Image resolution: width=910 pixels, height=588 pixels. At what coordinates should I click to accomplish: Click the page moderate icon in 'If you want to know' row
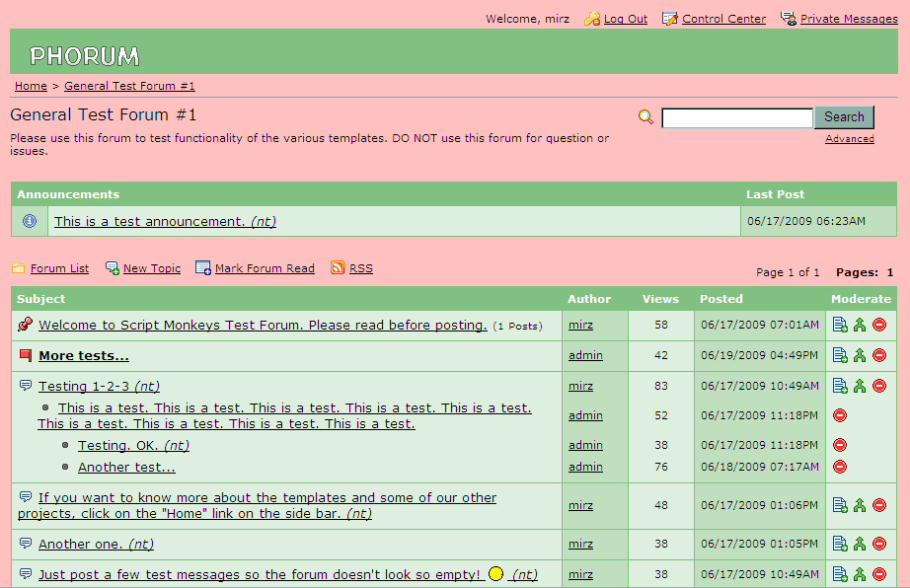(840, 505)
